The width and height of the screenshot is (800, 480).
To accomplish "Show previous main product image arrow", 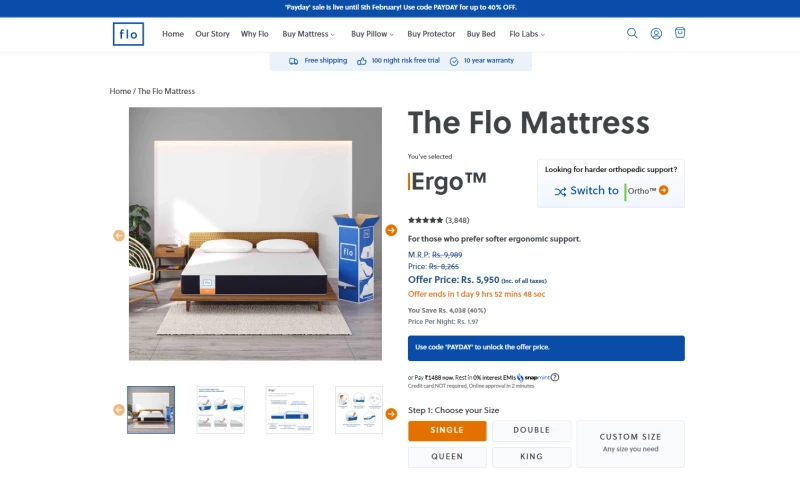I will point(119,236).
